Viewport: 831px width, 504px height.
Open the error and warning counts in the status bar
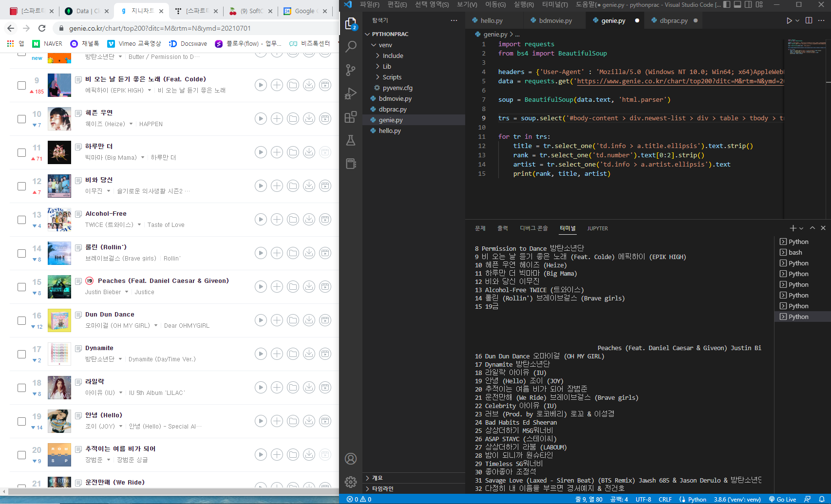[x=359, y=499]
